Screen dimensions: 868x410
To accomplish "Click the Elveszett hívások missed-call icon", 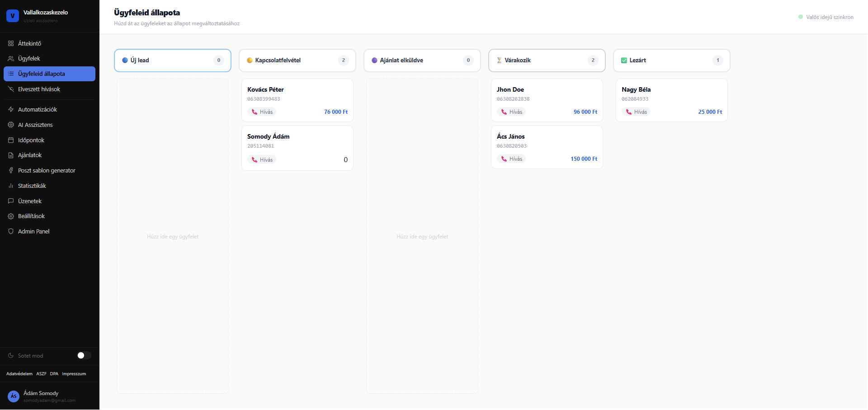I will pos(11,89).
